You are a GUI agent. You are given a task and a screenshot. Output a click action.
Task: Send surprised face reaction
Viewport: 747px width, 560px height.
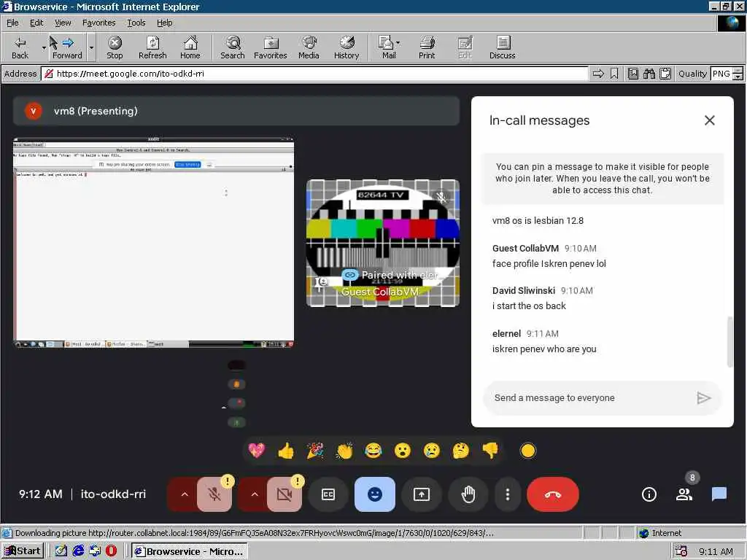tap(403, 451)
